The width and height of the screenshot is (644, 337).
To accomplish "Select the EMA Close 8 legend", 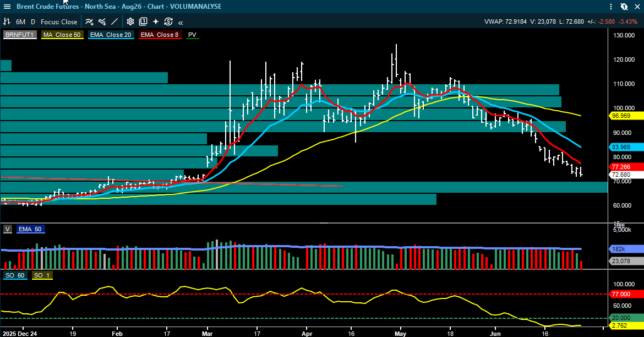I will [x=160, y=35].
